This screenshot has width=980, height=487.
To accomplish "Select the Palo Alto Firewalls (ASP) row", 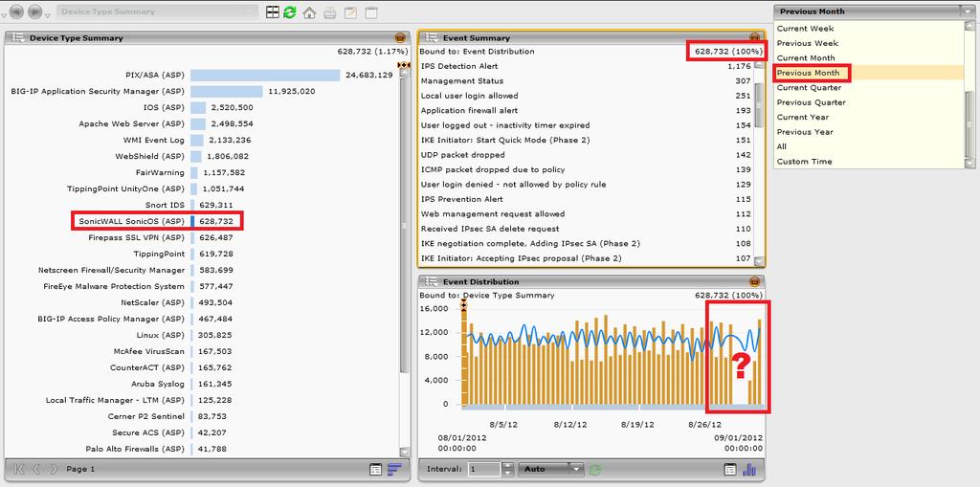I will [203, 449].
